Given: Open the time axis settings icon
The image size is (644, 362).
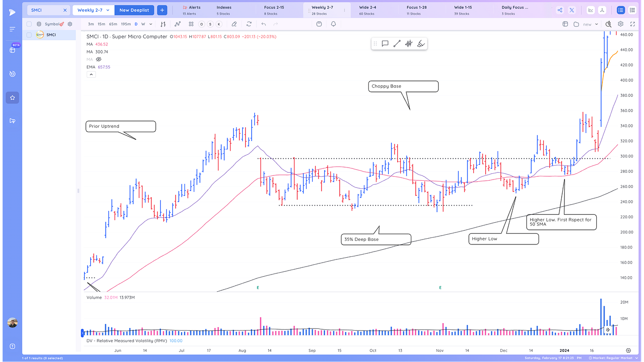Looking at the screenshot, I should 628,350.
